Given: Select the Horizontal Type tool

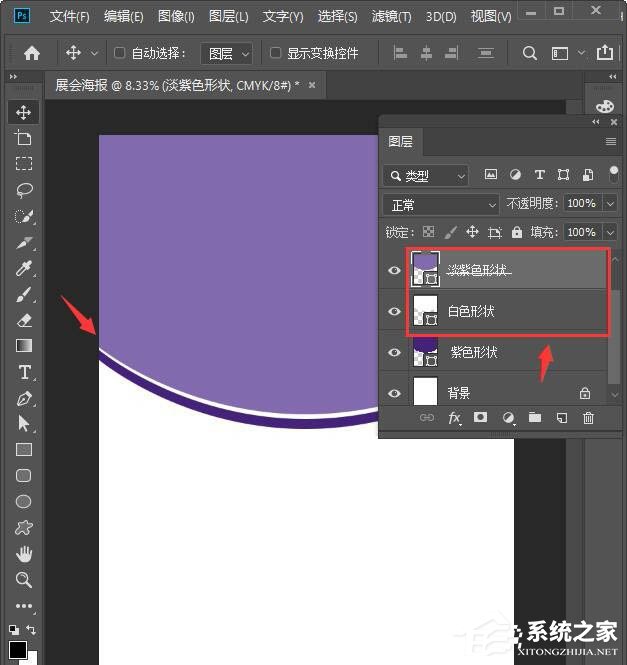Looking at the screenshot, I should 24,372.
